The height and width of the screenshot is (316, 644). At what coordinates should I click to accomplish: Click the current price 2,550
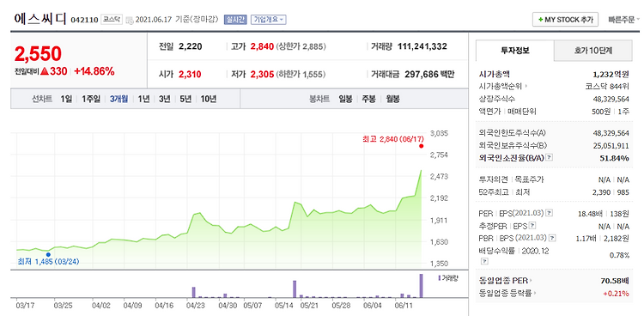tap(38, 54)
